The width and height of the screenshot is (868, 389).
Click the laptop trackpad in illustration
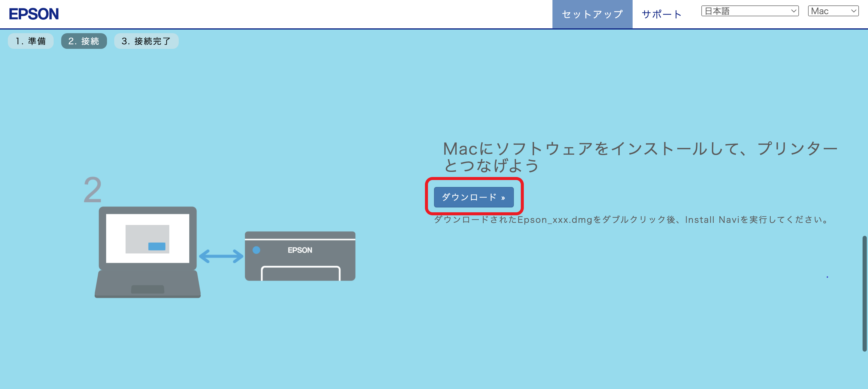148,289
